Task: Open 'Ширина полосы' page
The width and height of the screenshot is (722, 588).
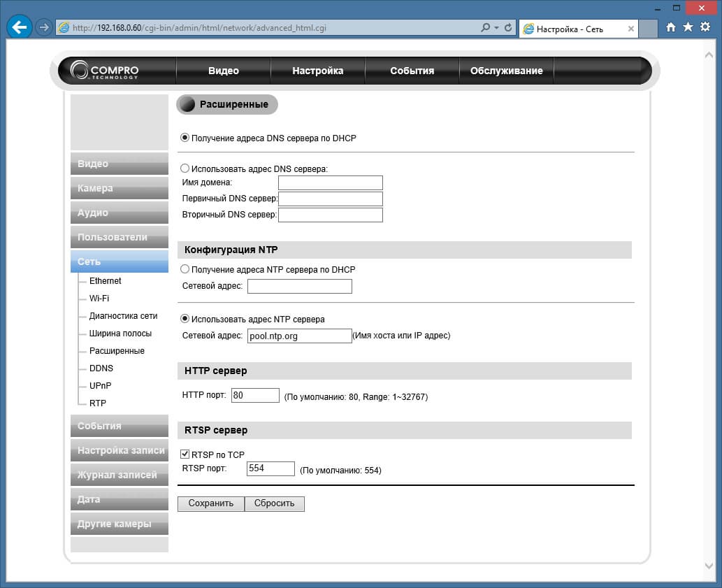Action: (x=120, y=334)
